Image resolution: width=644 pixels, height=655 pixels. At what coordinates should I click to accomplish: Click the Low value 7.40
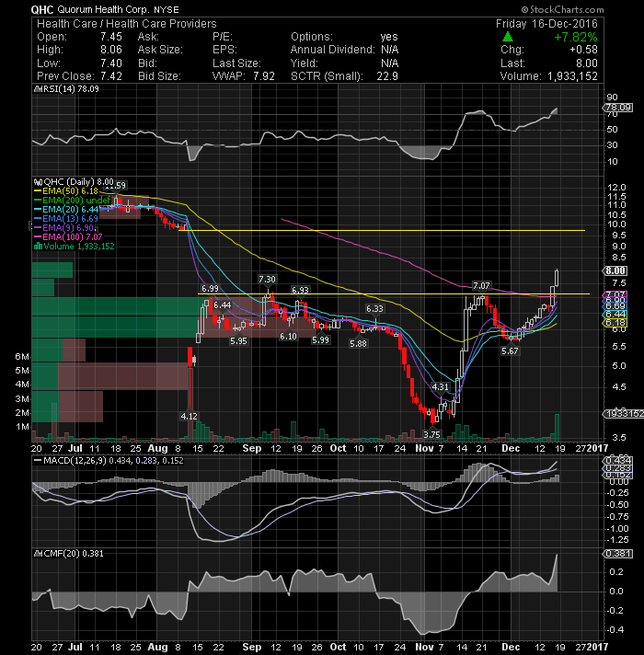pyautogui.click(x=111, y=63)
